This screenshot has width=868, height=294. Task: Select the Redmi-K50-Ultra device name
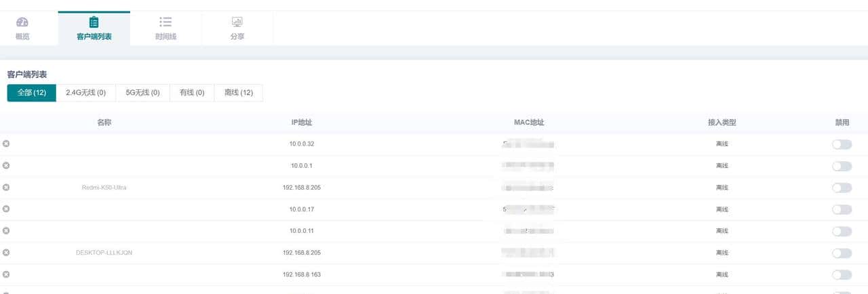click(104, 188)
